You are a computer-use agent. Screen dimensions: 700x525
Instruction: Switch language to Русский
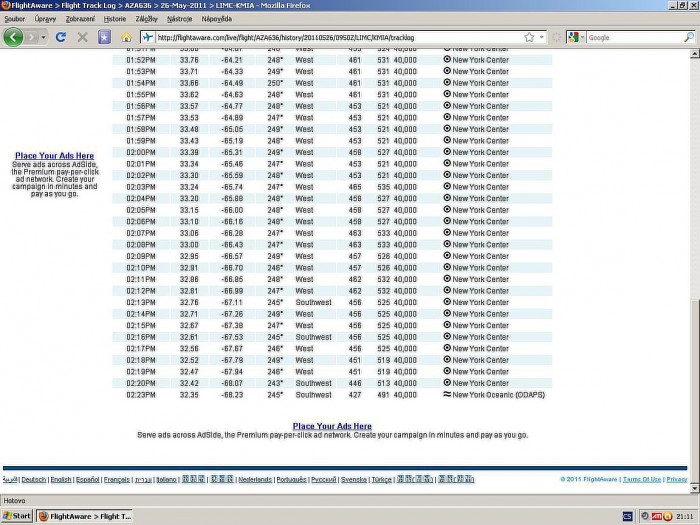324,479
